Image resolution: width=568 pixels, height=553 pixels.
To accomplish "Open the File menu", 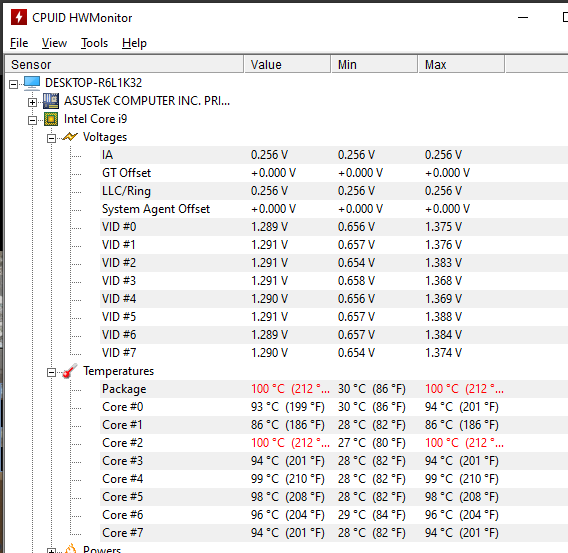I will (19, 43).
